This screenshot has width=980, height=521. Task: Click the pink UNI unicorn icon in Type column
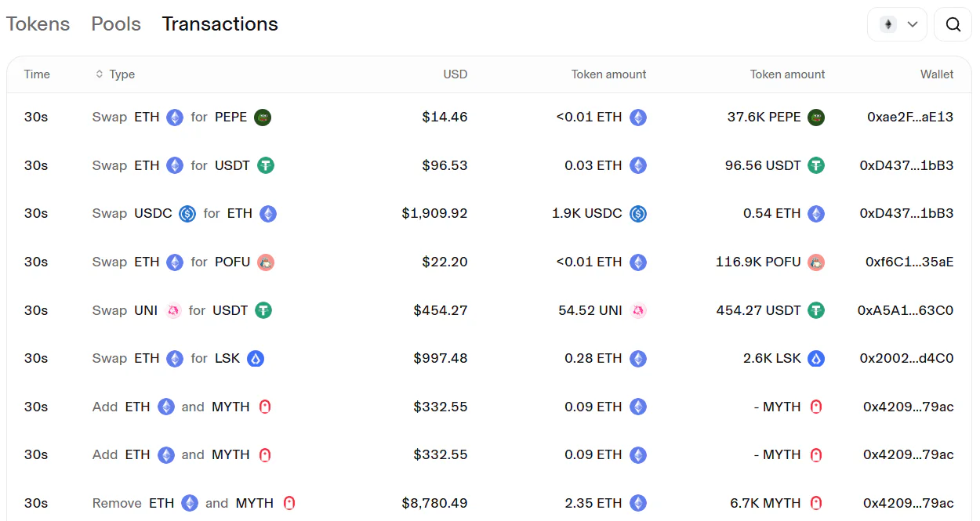tap(173, 311)
